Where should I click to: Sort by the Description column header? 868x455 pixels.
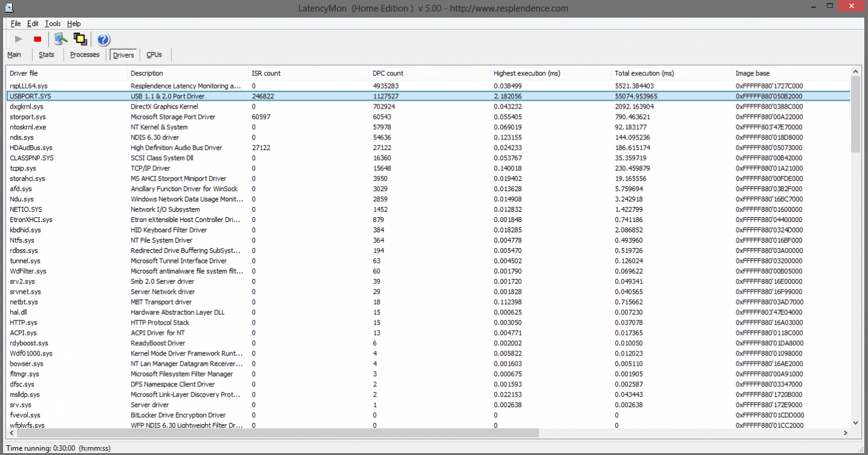click(x=189, y=73)
